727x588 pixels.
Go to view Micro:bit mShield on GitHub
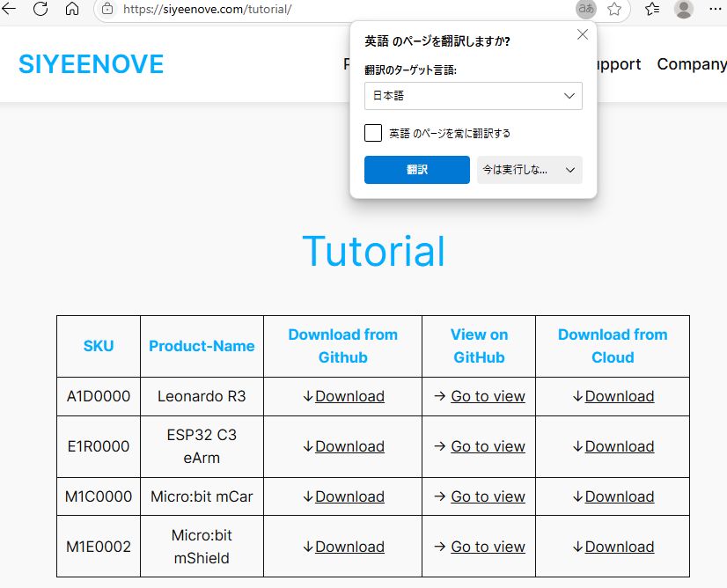[488, 547]
